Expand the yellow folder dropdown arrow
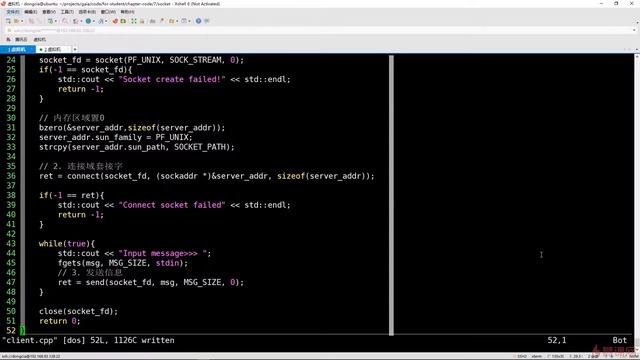This screenshot has width=640, height=360. tap(177, 21)
